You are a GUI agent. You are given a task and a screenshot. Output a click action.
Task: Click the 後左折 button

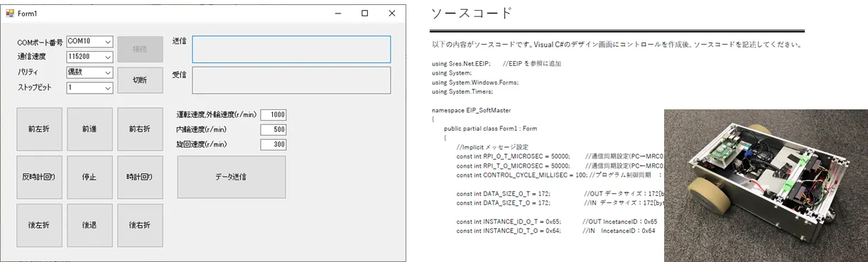tap(39, 225)
